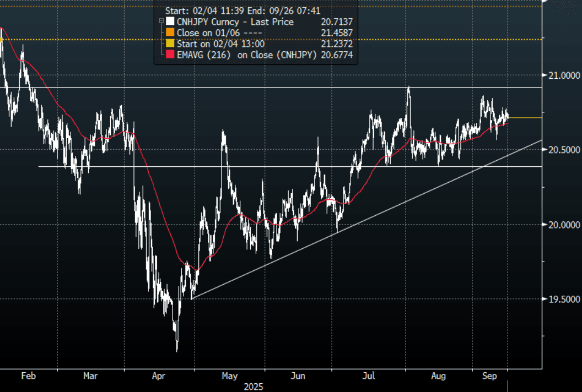Click the Aug x-axis label
The height and width of the screenshot is (392, 582).
[x=438, y=376]
